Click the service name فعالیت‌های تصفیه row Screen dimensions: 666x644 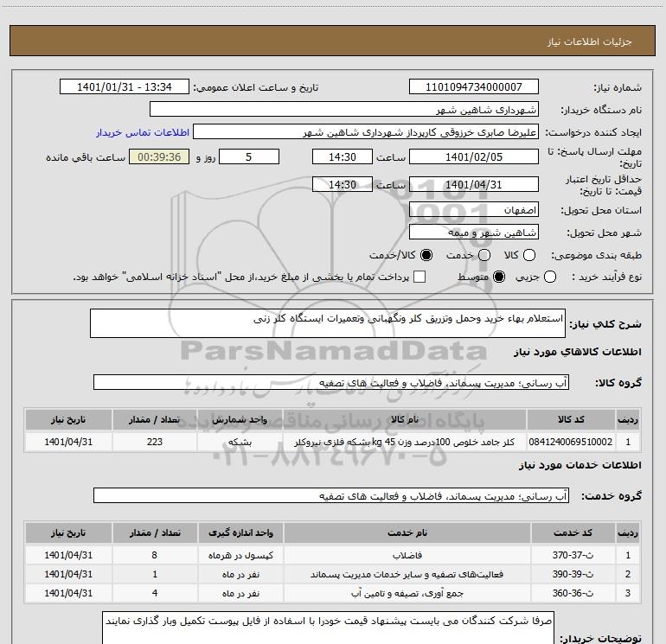pos(407,574)
